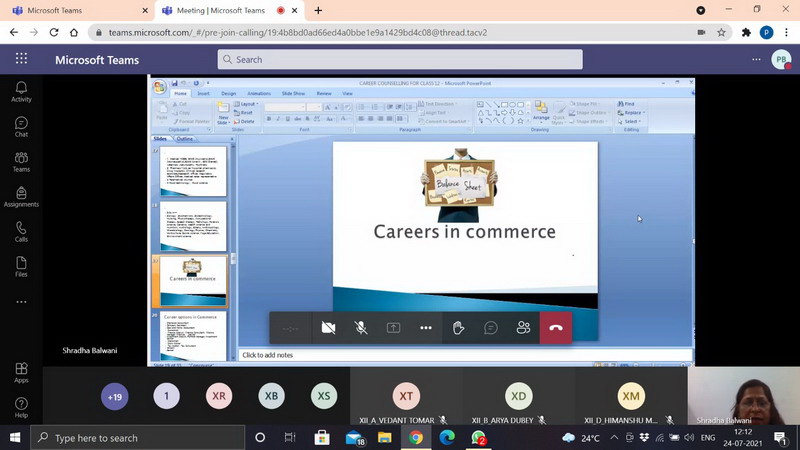The height and width of the screenshot is (450, 800).
Task: Open share content tray in meeting toolbar
Action: coord(393,328)
